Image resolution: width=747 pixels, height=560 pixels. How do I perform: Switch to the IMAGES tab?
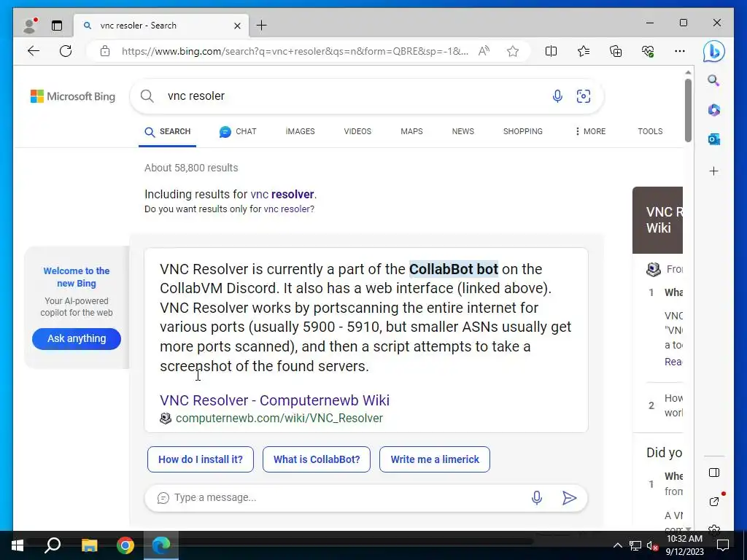pyautogui.click(x=300, y=131)
